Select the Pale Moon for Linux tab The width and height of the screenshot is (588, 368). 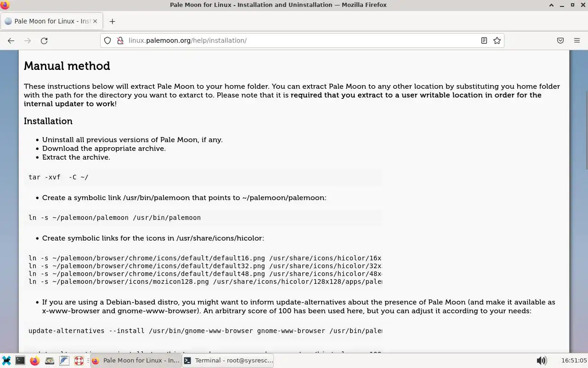[x=51, y=21]
